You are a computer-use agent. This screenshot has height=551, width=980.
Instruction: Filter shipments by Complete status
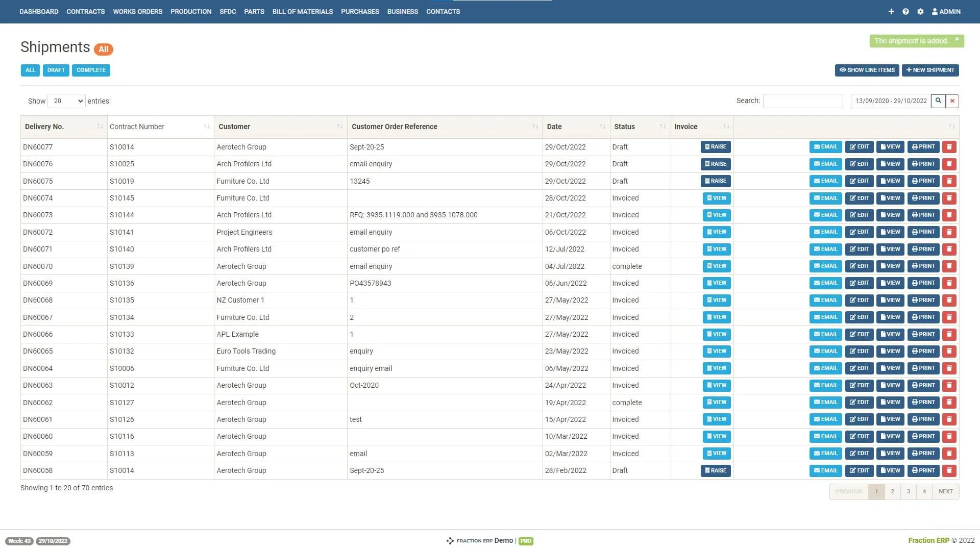(x=91, y=70)
